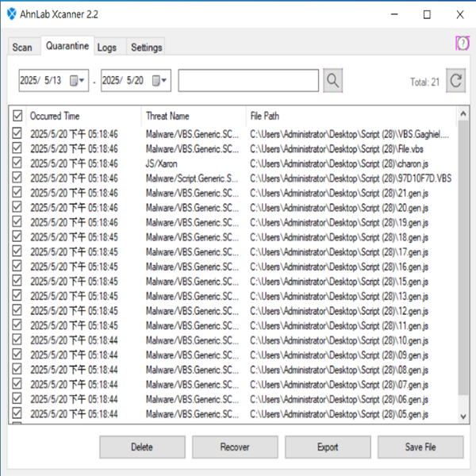Uncheck the row for File.vbs
The image size is (476, 476).
click(x=17, y=148)
